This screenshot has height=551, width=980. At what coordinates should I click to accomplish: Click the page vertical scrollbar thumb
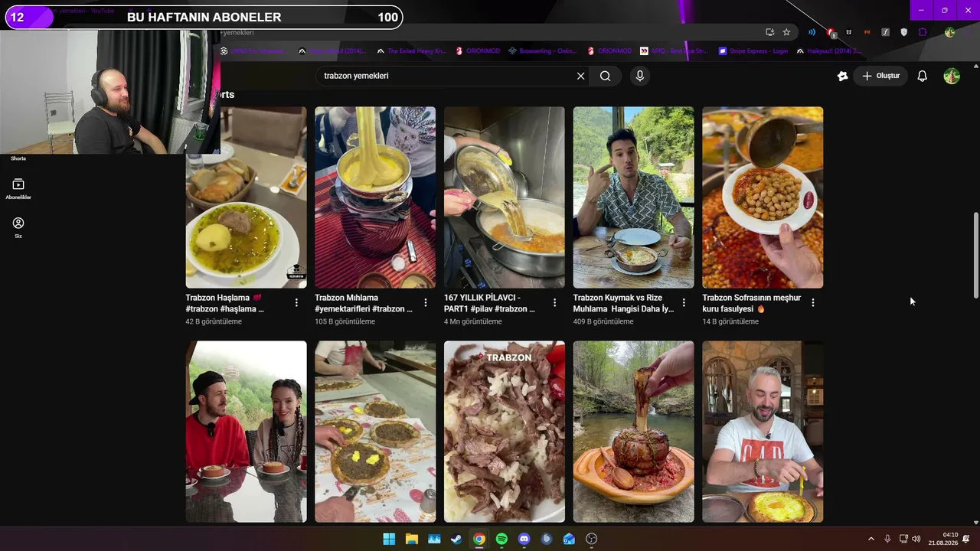point(975,256)
